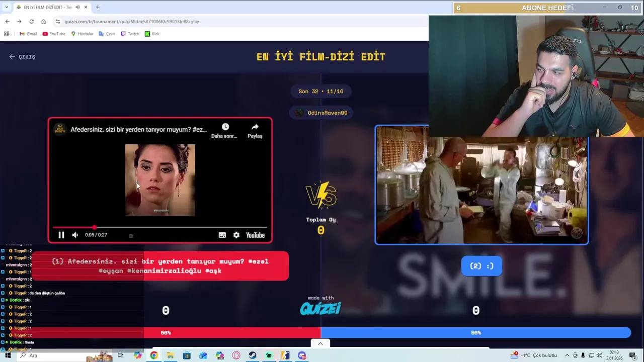Expand the bottom chevron-up panel
Image resolution: width=644 pixels, height=362 pixels.
point(320,343)
